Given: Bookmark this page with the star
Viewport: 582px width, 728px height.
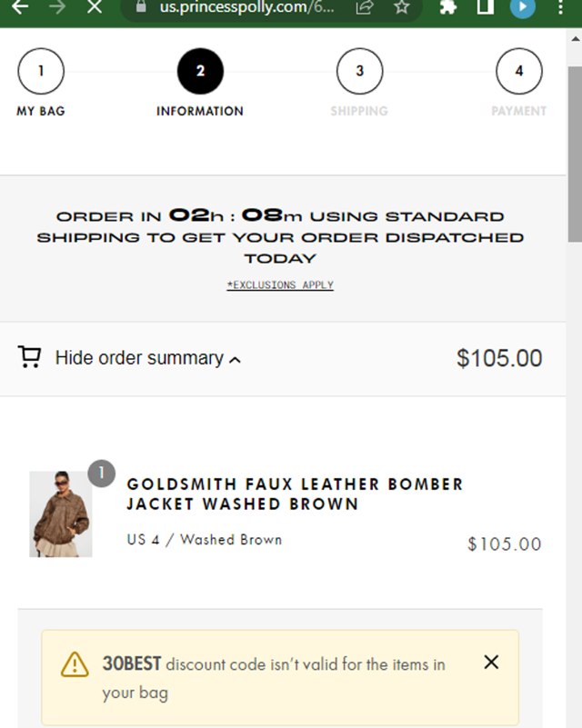Looking at the screenshot, I should pos(401,7).
